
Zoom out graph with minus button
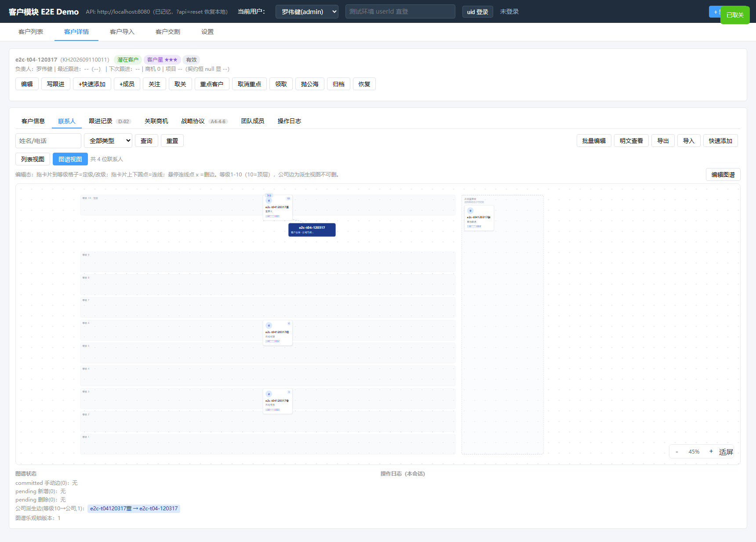coord(677,452)
